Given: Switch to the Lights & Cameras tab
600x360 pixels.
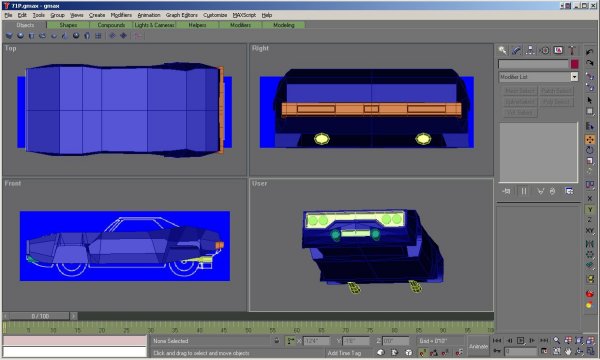Looking at the screenshot, I should [154, 25].
